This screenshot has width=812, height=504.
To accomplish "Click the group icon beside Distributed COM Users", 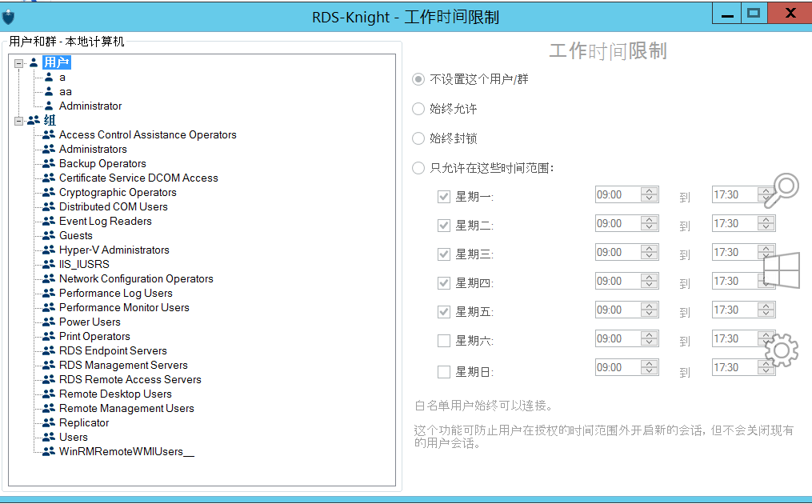I will [49, 206].
